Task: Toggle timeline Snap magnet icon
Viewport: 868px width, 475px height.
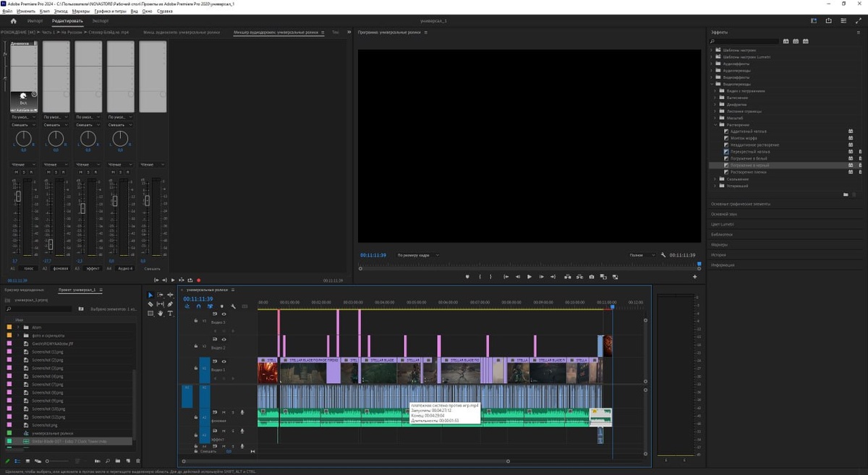Action: point(198,306)
